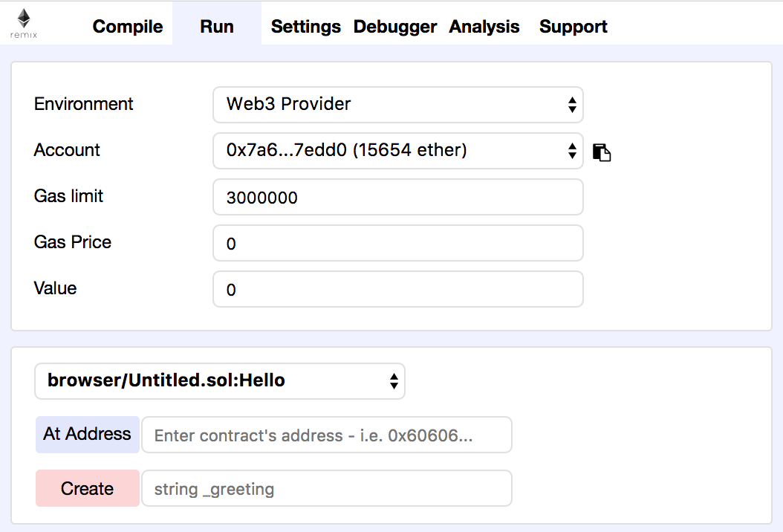
Task: Focus the Gas limit input field
Action: tap(397, 197)
